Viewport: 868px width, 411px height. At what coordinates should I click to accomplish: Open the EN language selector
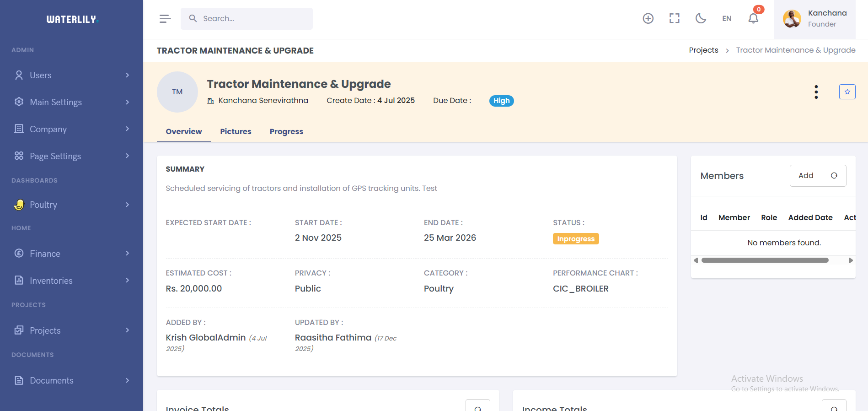[x=727, y=19]
